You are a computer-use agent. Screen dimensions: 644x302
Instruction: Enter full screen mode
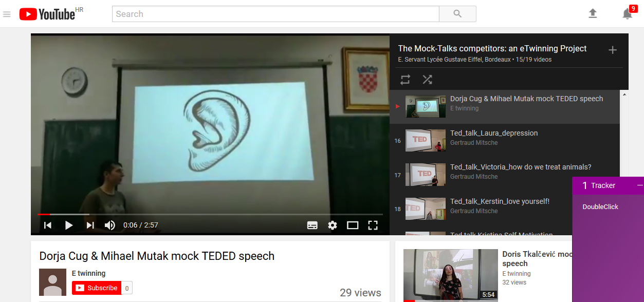click(x=373, y=225)
